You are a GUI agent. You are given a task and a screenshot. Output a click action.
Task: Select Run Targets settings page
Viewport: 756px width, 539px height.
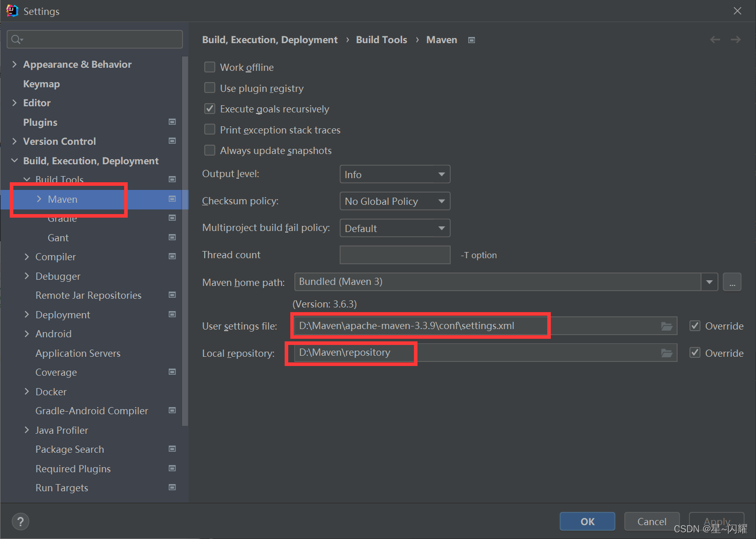tap(62, 488)
